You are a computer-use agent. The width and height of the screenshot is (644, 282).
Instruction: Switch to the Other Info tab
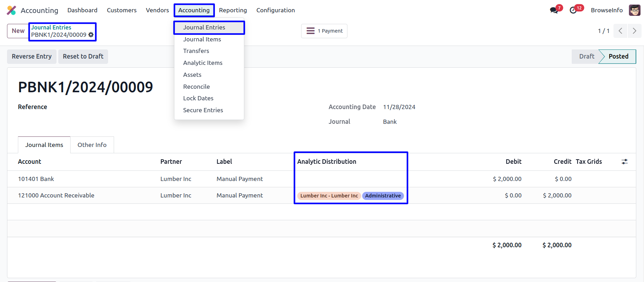(x=92, y=145)
